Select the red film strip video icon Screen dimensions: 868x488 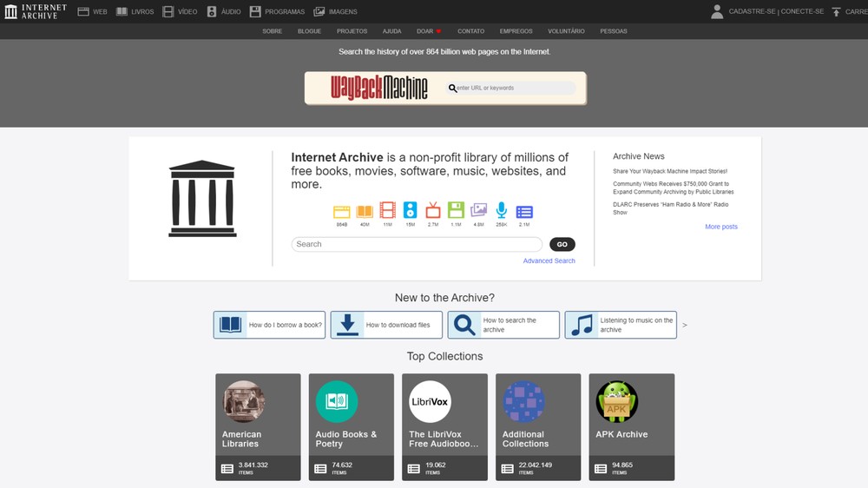coord(387,210)
